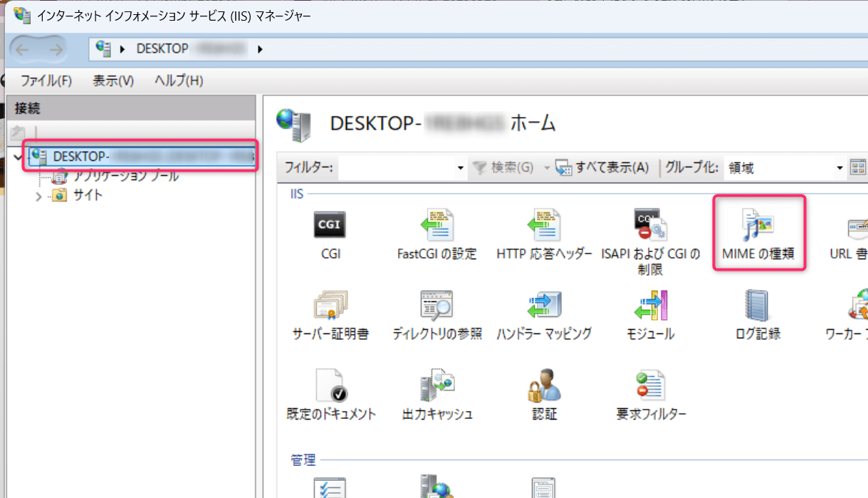Screen dimensions: 868x498
Task: Open the グループ化 dropdown showing 領域
Action: point(839,167)
